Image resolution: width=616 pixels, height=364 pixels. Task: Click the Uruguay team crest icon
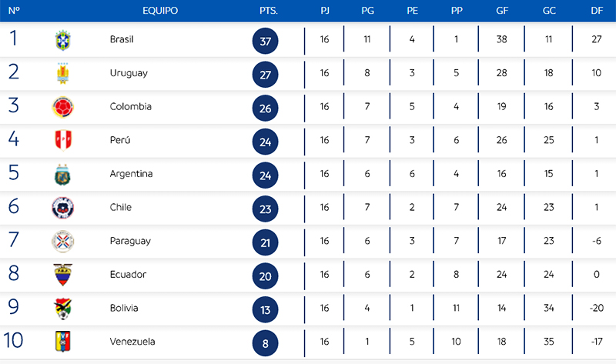(x=62, y=73)
